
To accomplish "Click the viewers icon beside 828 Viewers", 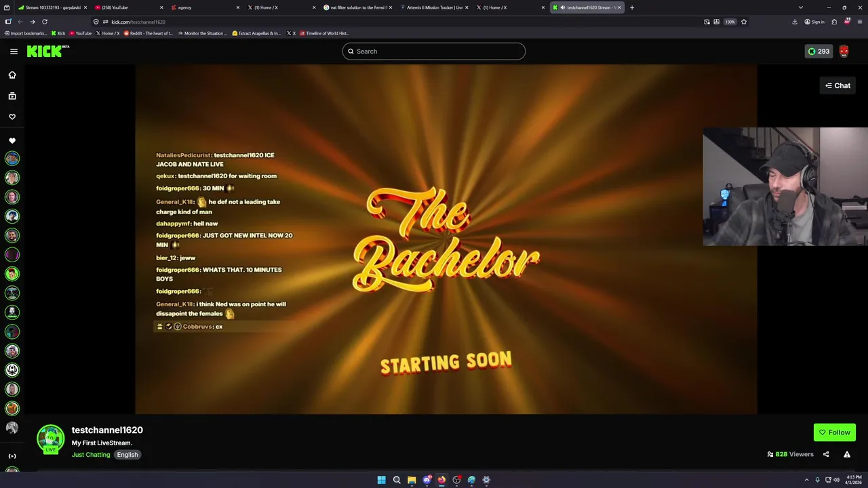I will [x=770, y=454].
